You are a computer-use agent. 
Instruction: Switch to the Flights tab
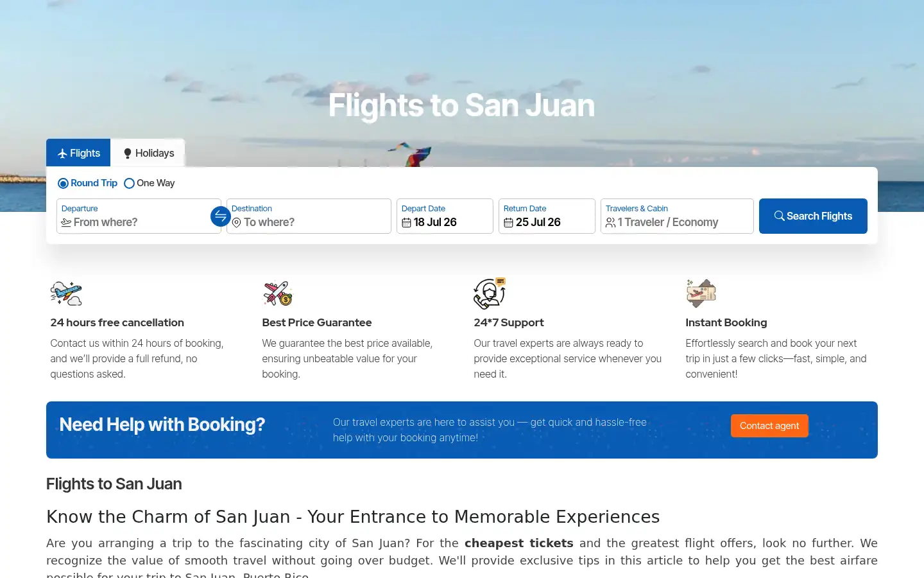[x=78, y=153]
